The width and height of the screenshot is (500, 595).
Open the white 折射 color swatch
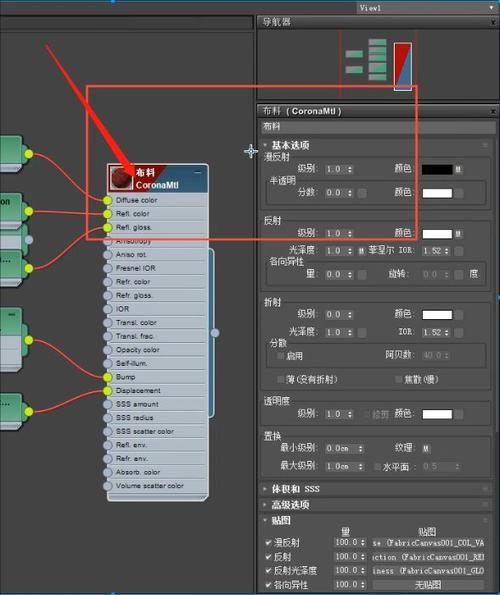pos(437,315)
